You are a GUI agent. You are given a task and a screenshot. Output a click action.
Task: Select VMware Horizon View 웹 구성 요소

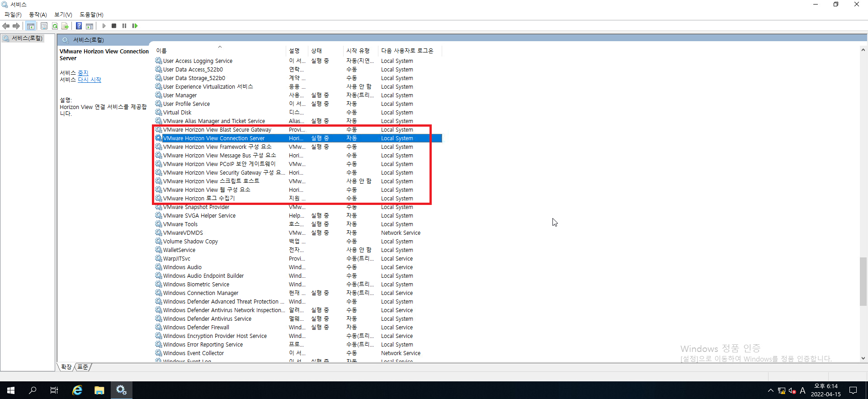point(298,190)
